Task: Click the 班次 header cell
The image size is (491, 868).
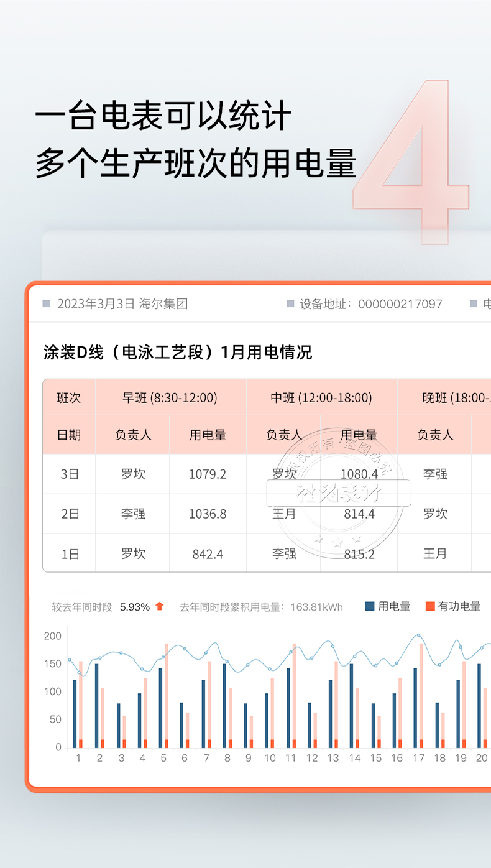Action: pyautogui.click(x=69, y=398)
